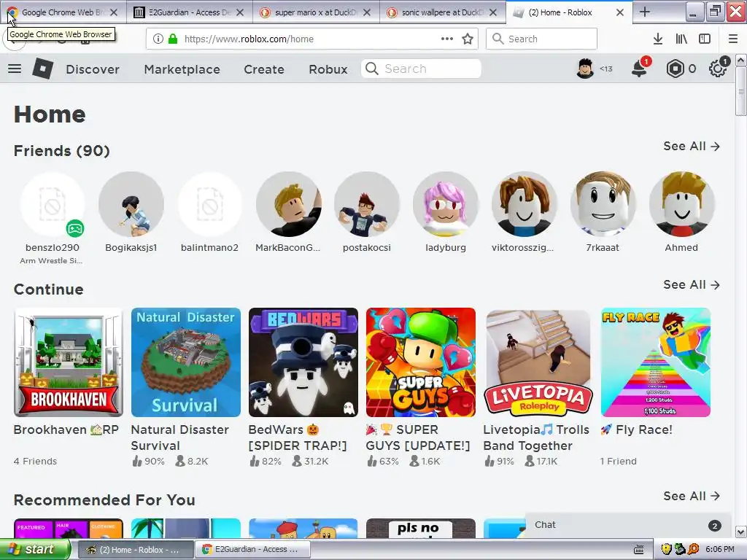Open the SUPER GUYS game thumbnail
This screenshot has height=560, width=747.
pos(421,362)
